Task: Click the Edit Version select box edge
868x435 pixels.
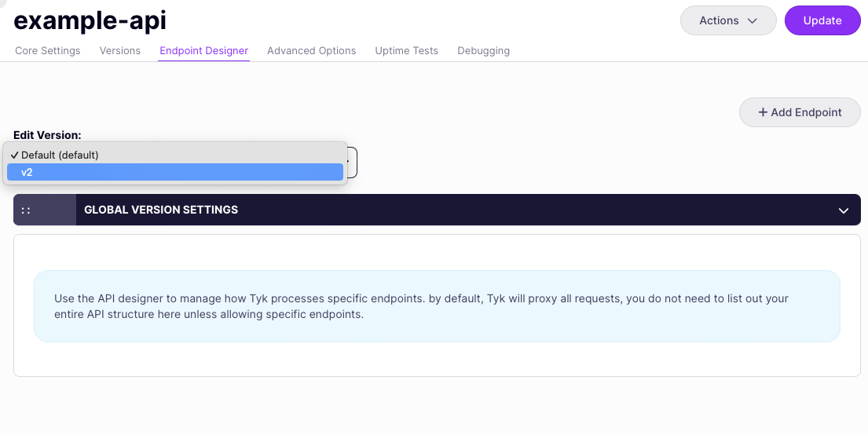Action: [x=353, y=163]
